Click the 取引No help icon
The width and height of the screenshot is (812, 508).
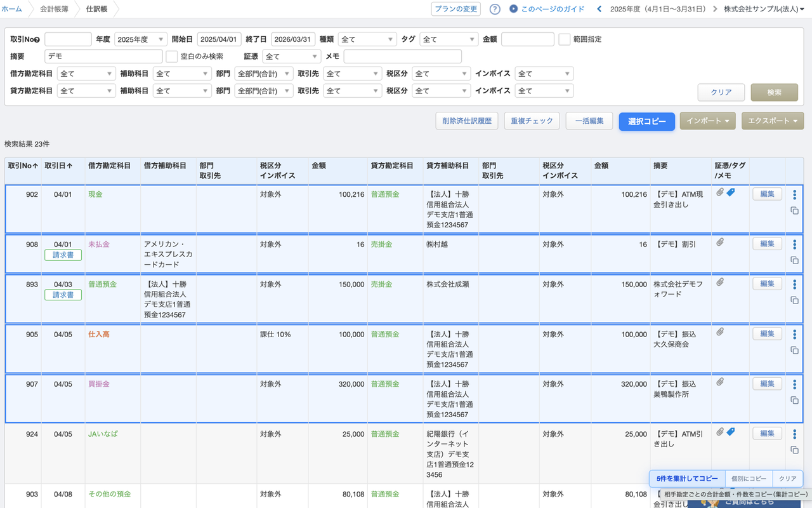(37, 40)
